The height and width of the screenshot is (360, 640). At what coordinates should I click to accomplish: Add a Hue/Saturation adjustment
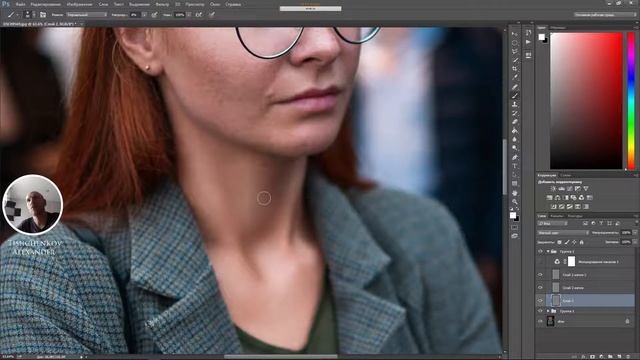click(550, 198)
